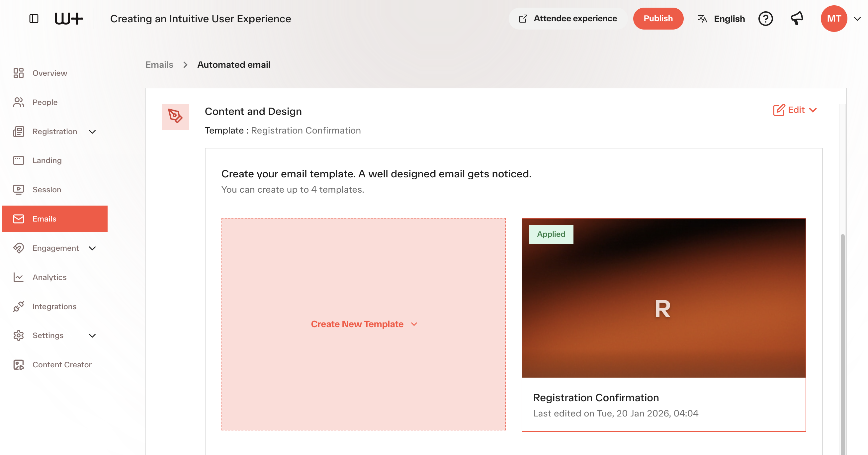Open the help question mark icon
Viewport: 868px width, 455px height.
coord(765,19)
